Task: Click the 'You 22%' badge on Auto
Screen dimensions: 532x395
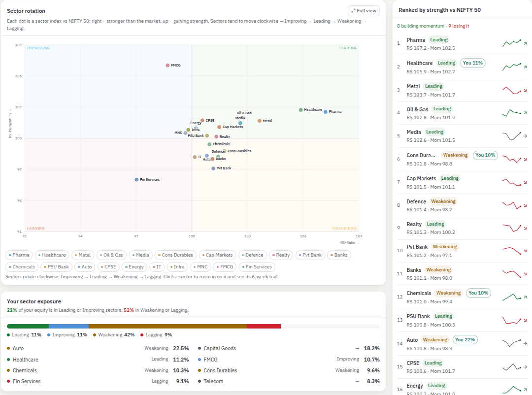Action: [x=465, y=340]
